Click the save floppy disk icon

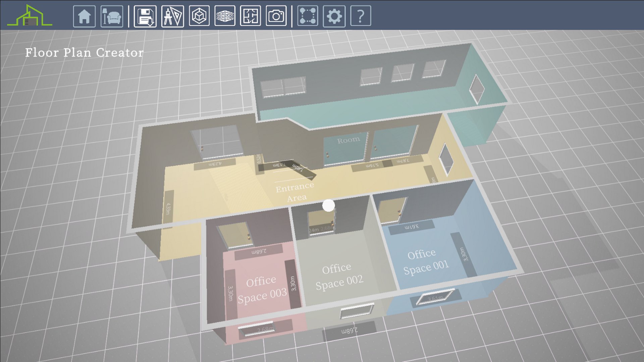pyautogui.click(x=145, y=16)
